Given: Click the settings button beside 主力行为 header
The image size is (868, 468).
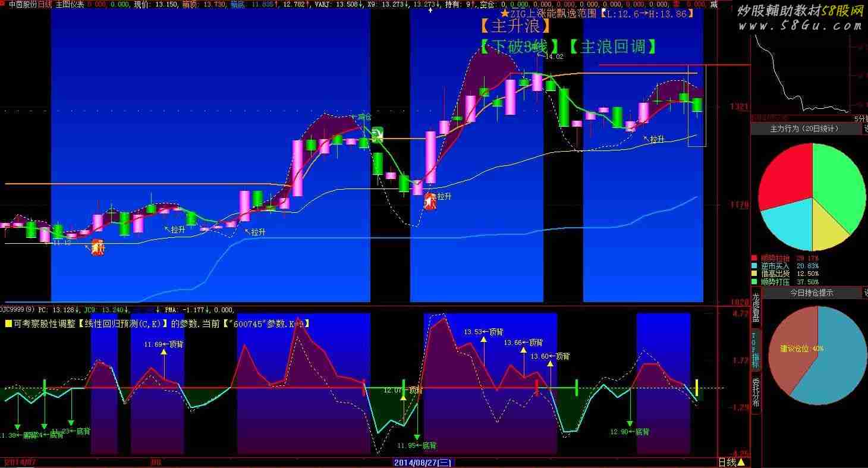Looking at the screenshot, I should [865, 128].
